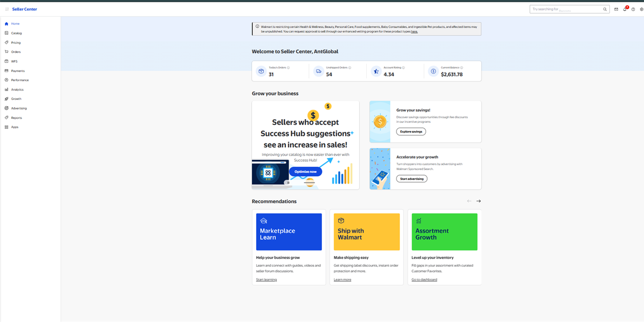644x322 pixels.
Task: Click the Account Rating value 4.34
Action: coord(389,74)
